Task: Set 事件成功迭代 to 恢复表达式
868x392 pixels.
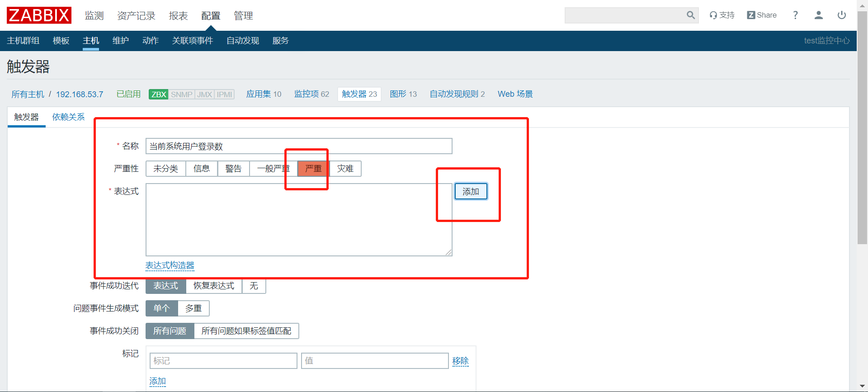Action: [214, 286]
